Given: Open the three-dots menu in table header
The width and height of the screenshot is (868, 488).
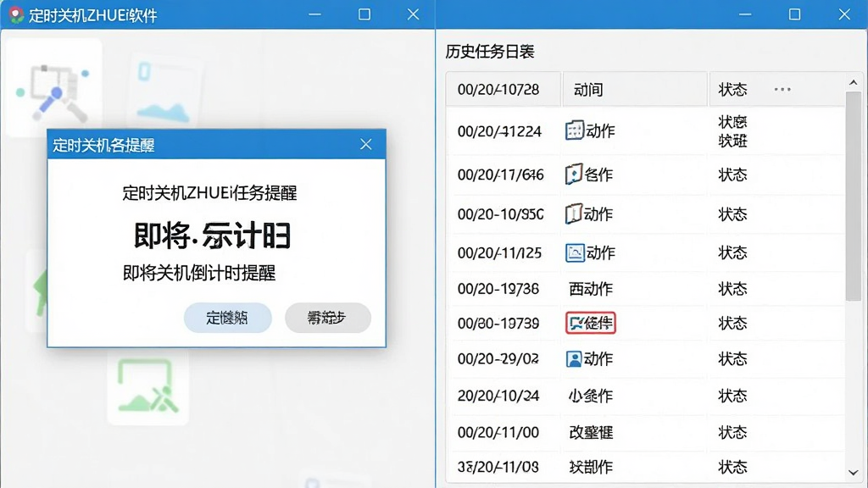Looking at the screenshot, I should [x=782, y=89].
